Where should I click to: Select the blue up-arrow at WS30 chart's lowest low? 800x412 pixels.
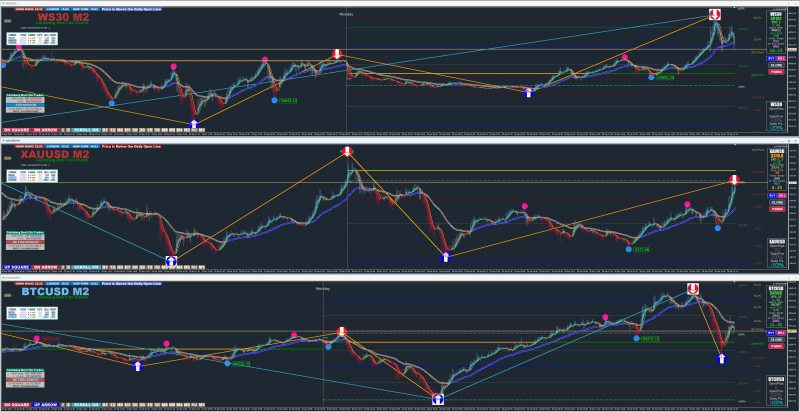point(194,123)
